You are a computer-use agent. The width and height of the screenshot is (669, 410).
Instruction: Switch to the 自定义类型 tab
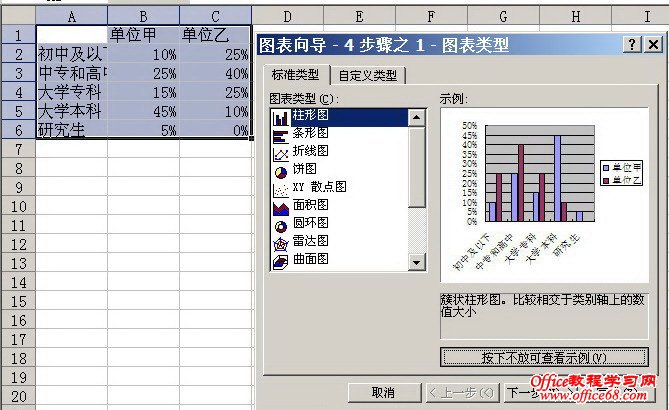368,76
